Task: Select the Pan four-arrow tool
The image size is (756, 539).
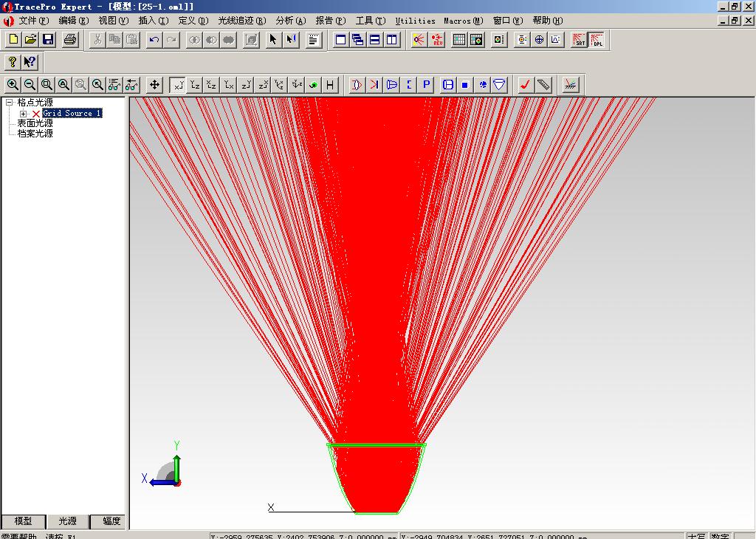Action: point(154,85)
